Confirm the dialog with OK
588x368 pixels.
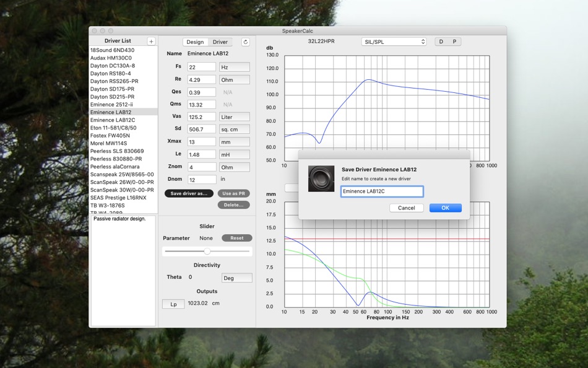coord(445,208)
